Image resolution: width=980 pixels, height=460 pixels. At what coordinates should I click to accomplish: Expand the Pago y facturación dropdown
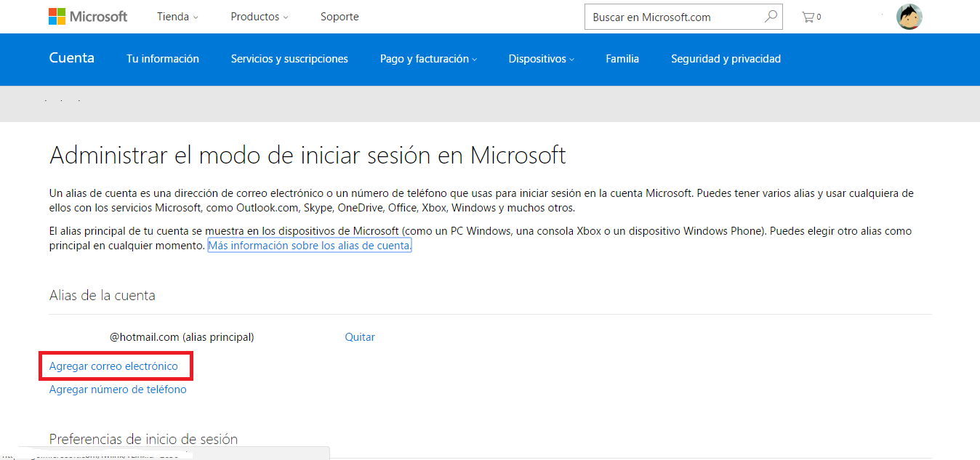(428, 59)
